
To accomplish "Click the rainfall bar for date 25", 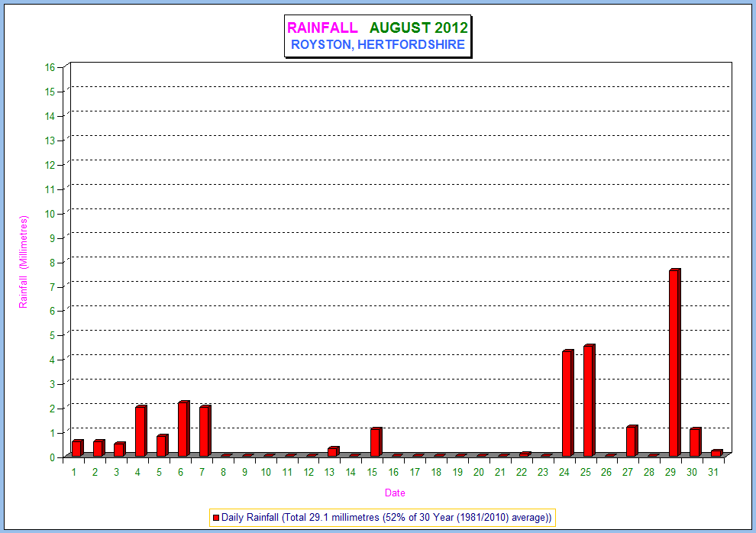I will click(590, 400).
